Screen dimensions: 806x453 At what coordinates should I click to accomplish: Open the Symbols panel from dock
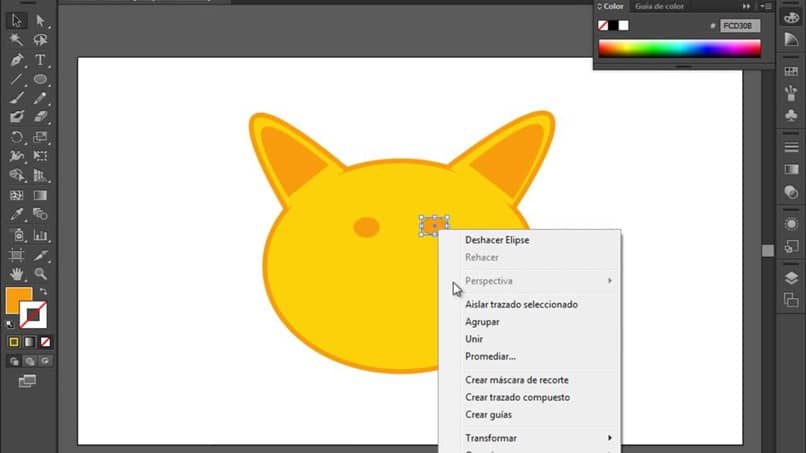(791, 115)
